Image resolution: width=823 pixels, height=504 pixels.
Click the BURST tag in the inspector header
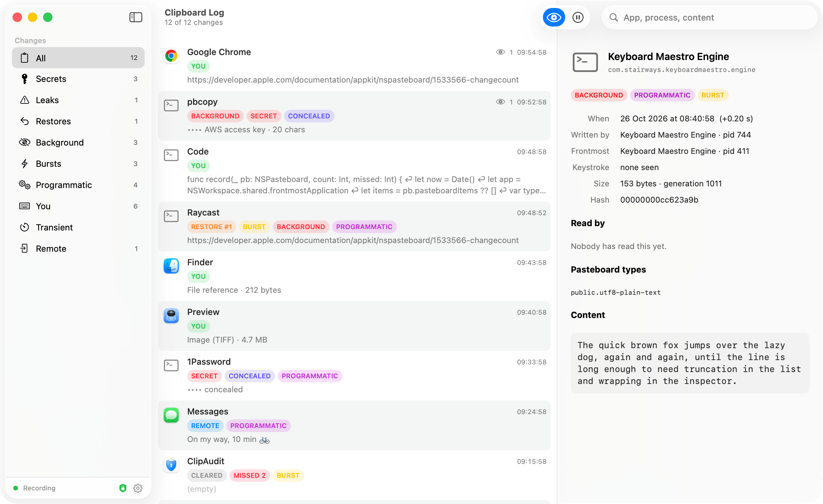pyautogui.click(x=712, y=95)
